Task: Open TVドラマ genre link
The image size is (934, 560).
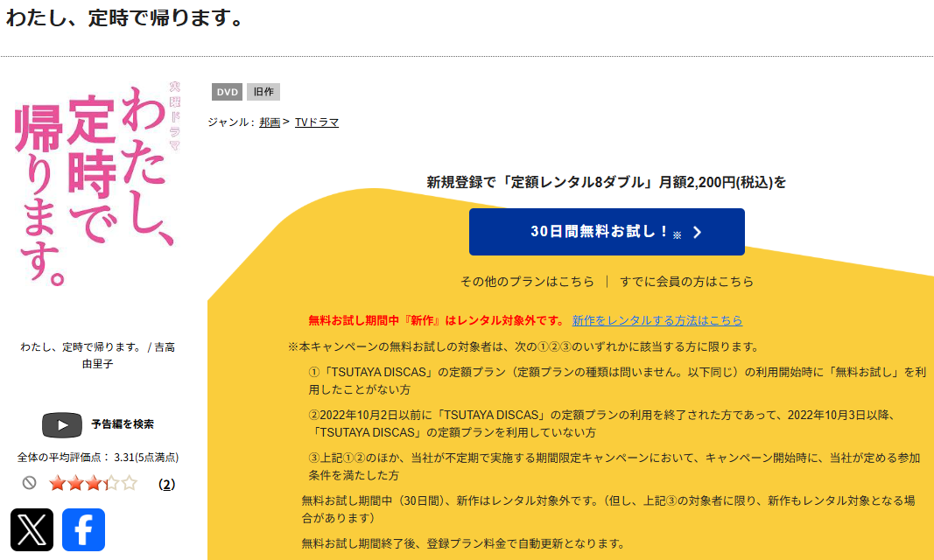Action: tap(316, 122)
